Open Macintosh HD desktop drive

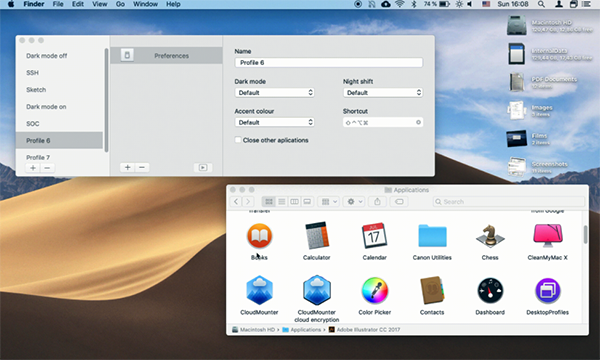coord(517,25)
